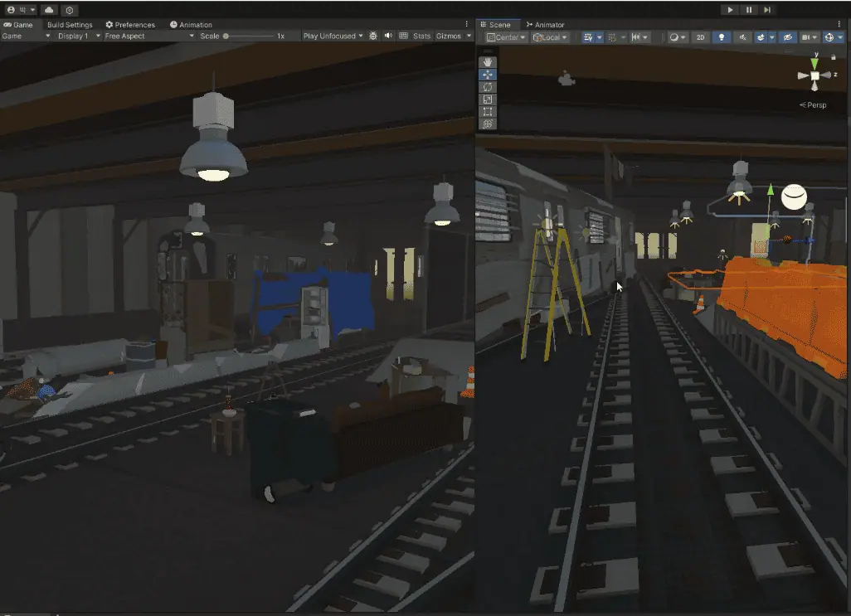This screenshot has height=616, width=851.
Task: Click the tools overlay drag handle
Action: 488,51
